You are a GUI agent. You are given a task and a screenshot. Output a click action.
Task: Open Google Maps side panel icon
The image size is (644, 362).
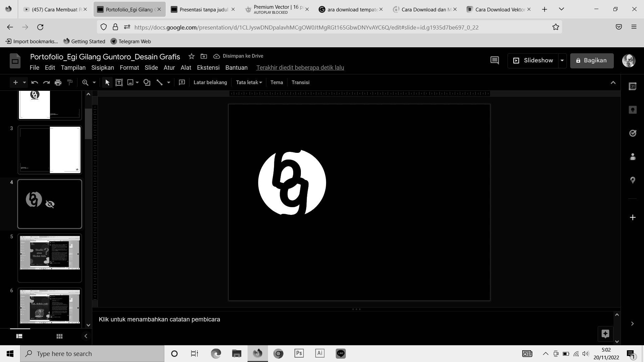coord(633,180)
